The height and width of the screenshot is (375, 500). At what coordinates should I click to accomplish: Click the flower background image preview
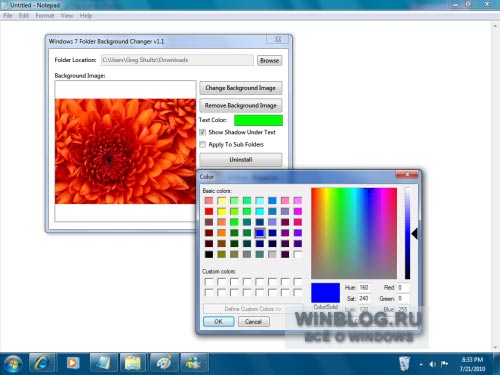click(x=126, y=151)
